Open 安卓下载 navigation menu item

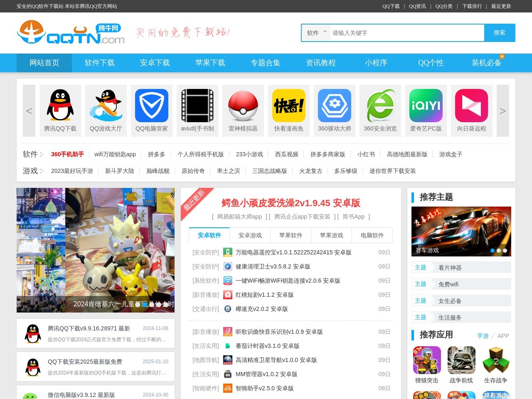click(x=155, y=63)
